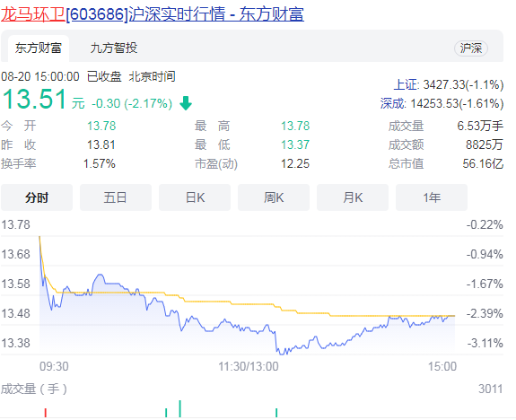Open the 龙马环卫 red title link

coord(33,14)
